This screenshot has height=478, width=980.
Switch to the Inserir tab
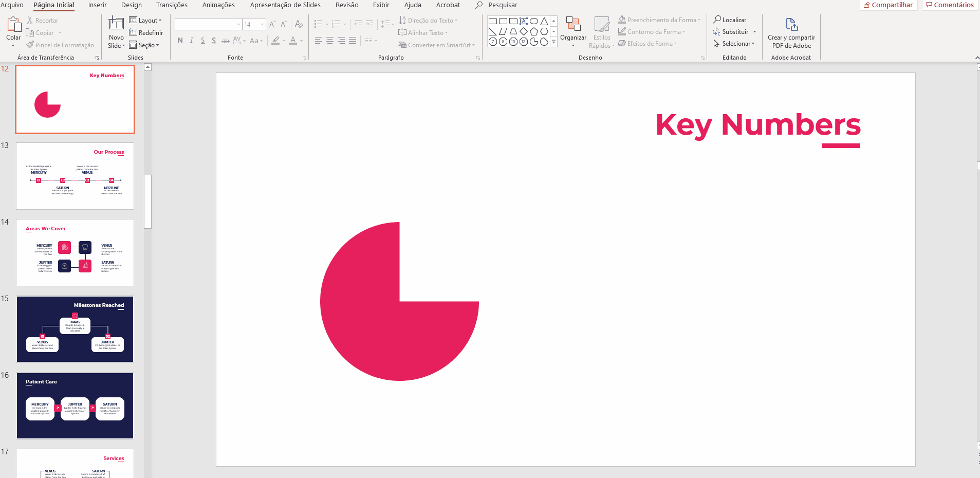[x=98, y=5]
